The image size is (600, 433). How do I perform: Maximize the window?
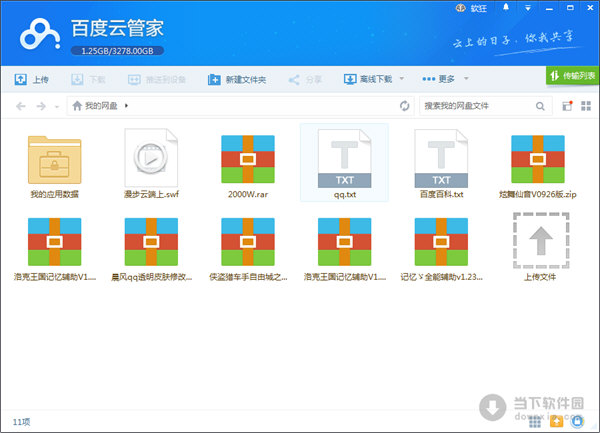coord(570,8)
